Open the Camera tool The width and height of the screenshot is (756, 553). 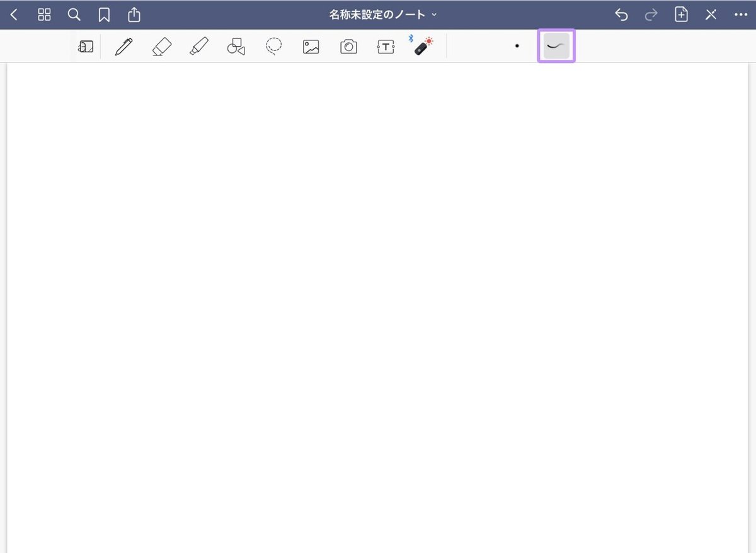pos(348,47)
